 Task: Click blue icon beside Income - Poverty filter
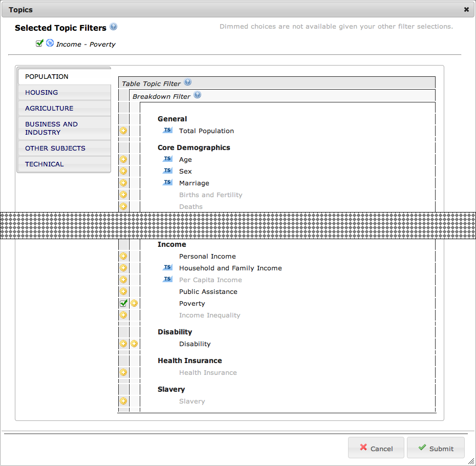click(x=50, y=44)
